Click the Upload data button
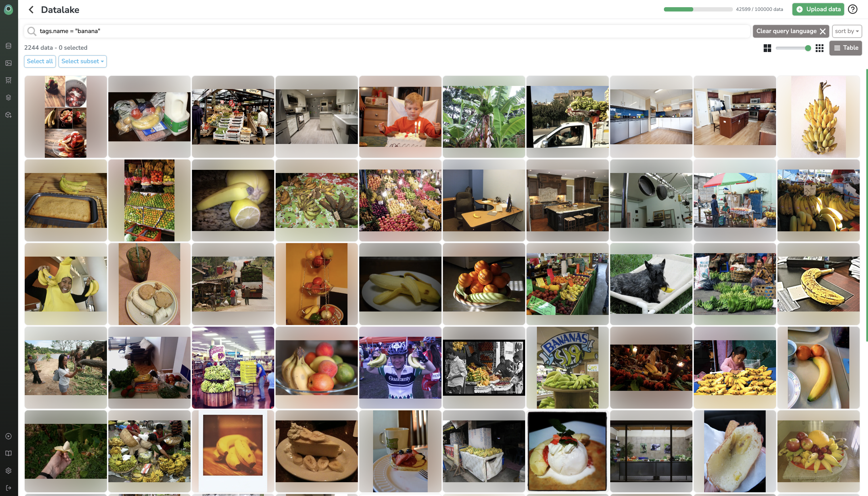The width and height of the screenshot is (868, 496). tap(818, 9)
